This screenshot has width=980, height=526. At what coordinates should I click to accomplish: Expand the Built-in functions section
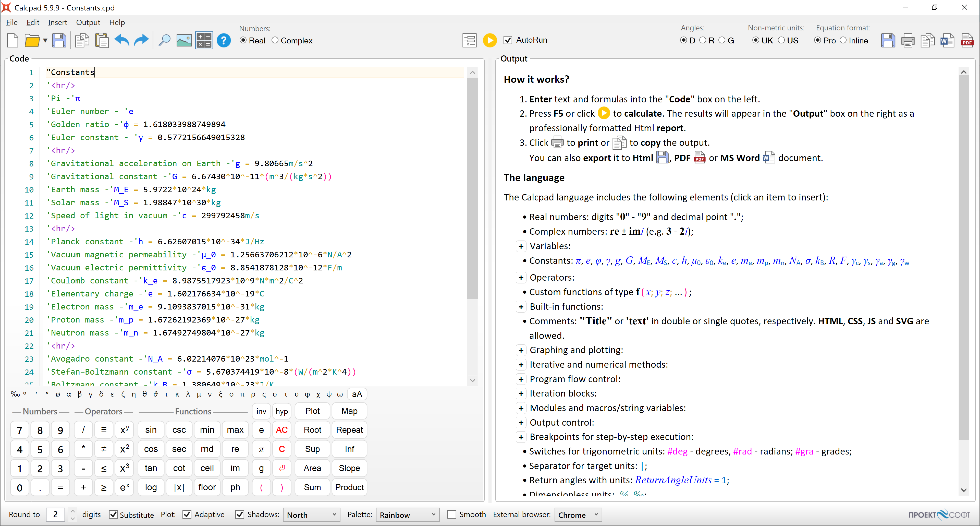(x=521, y=306)
